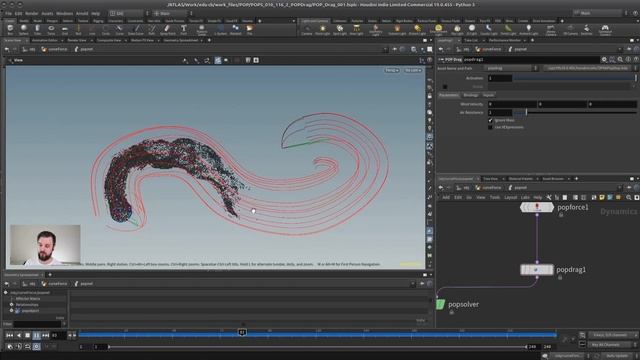640x360 pixels.
Task: Jump to first frame button
Action: [9, 335]
